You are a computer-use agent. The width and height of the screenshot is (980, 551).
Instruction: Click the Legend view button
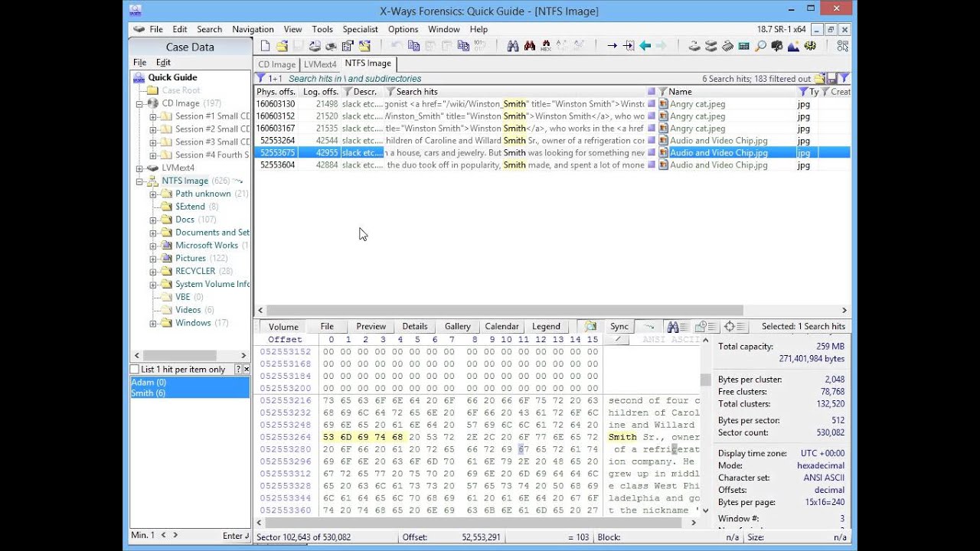[546, 326]
